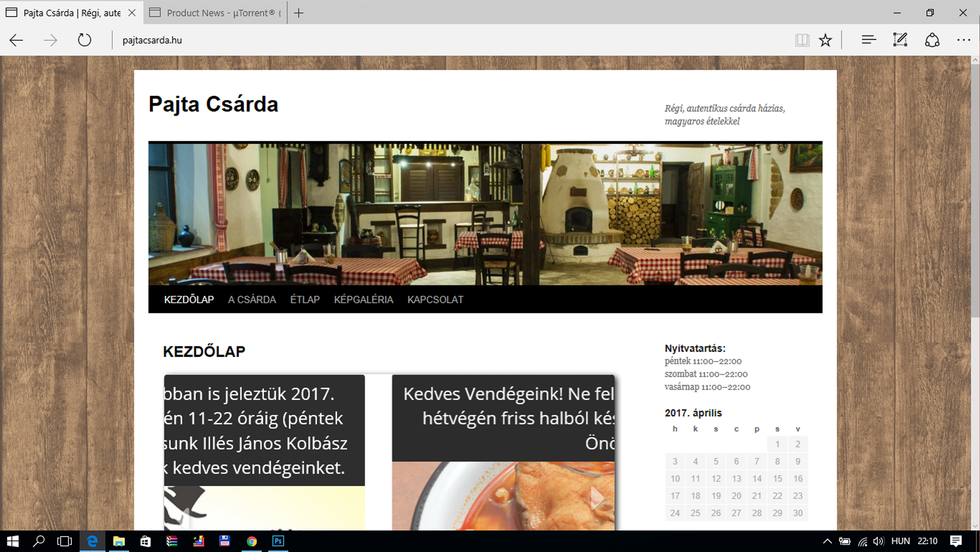The image size is (980, 552).
Task: Open the battery status tray icon
Action: pos(844,541)
